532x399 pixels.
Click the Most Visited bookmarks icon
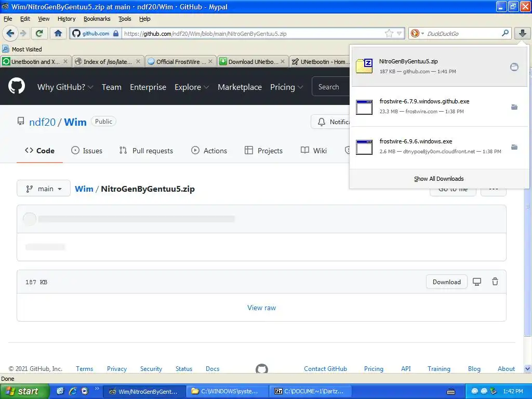tap(5, 49)
